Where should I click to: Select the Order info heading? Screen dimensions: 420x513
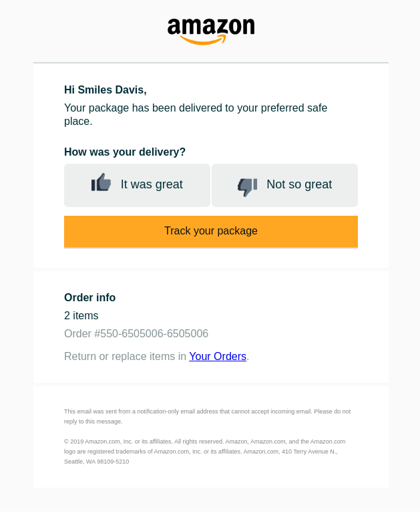tap(89, 298)
